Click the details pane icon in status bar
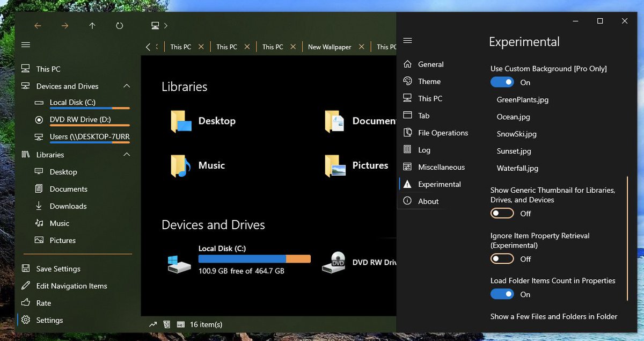The height and width of the screenshot is (341, 644). tap(181, 324)
